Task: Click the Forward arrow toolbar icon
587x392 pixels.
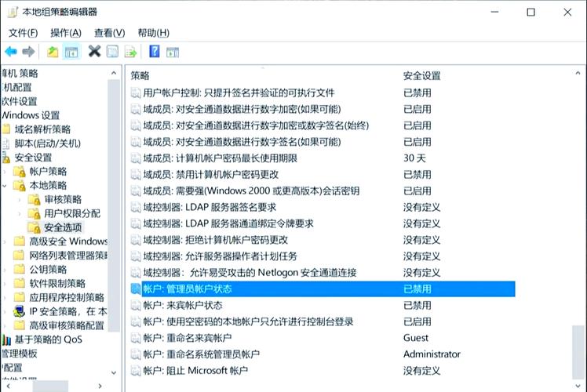Action: pos(28,51)
